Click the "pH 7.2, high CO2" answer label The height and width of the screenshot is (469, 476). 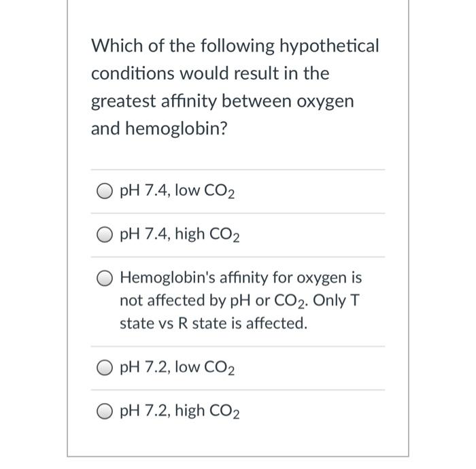coord(180,411)
